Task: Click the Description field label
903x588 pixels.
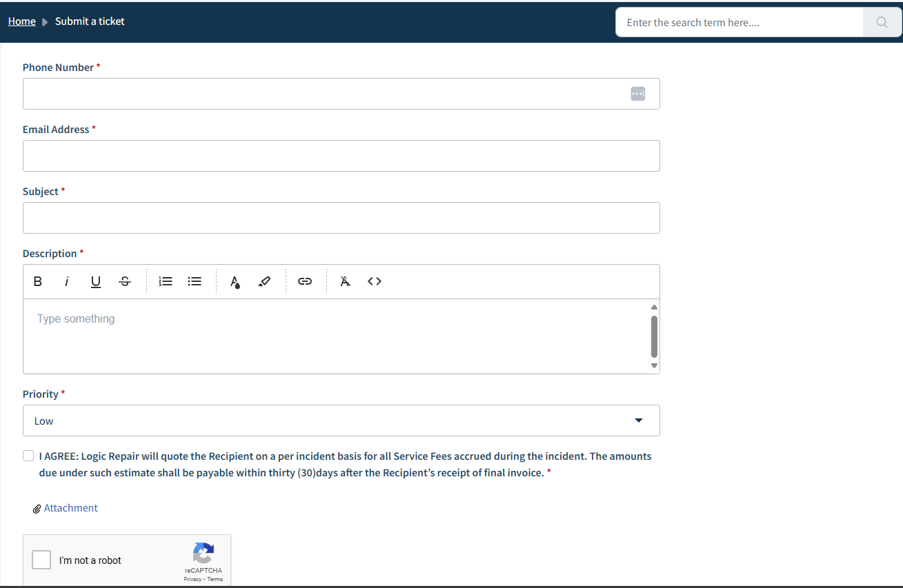Action: (50, 254)
